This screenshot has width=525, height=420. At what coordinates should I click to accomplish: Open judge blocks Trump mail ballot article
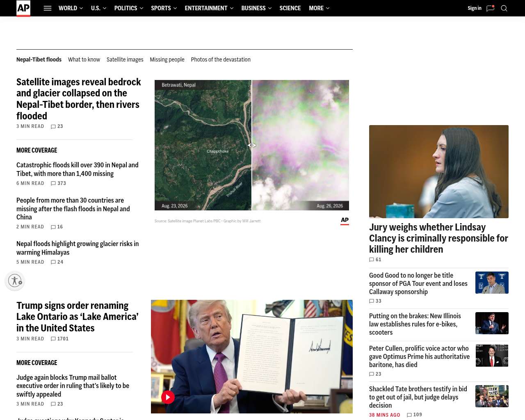(73, 386)
